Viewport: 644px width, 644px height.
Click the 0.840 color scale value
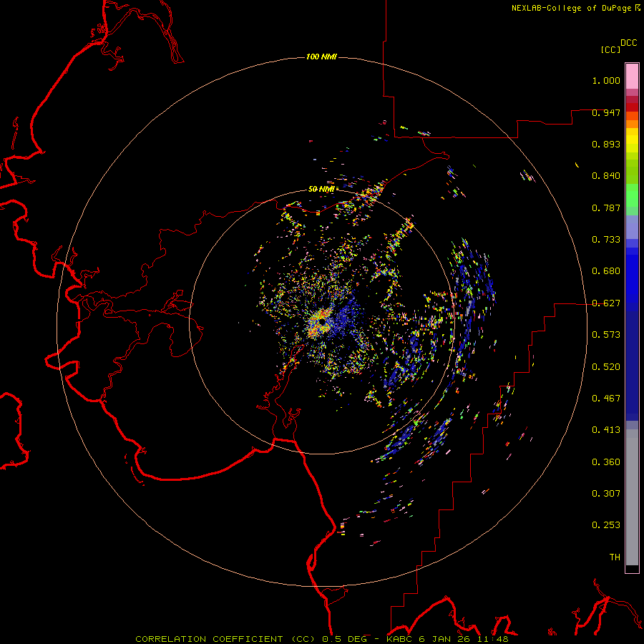[x=606, y=176]
